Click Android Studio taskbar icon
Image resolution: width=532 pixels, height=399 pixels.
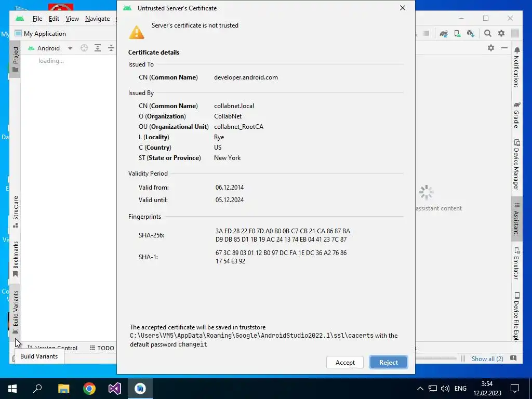pyautogui.click(x=140, y=389)
